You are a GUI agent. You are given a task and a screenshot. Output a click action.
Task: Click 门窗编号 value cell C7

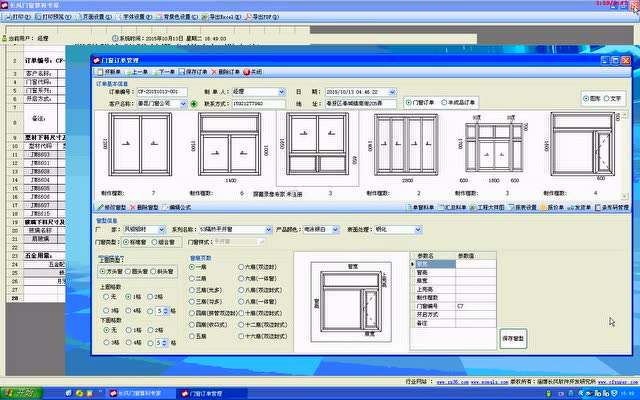(476, 306)
